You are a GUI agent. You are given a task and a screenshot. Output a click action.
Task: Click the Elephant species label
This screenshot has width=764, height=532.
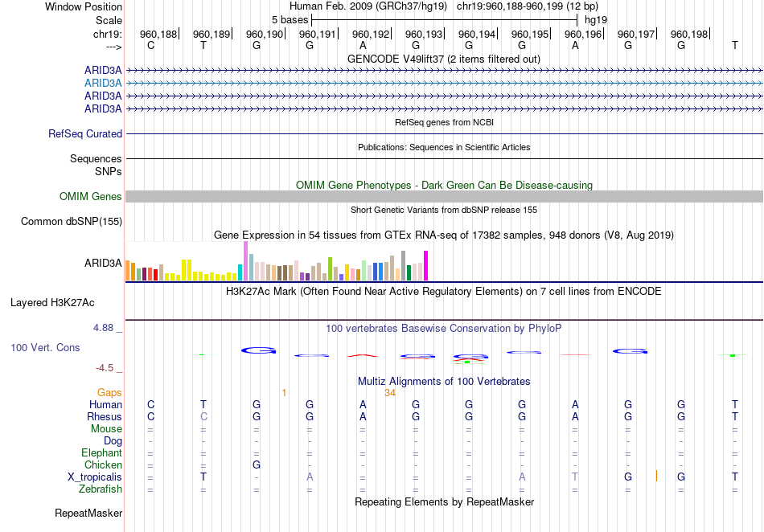(101, 453)
